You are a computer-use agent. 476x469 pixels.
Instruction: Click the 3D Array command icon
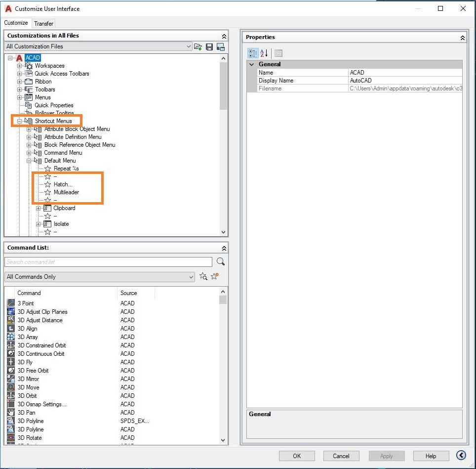point(11,337)
